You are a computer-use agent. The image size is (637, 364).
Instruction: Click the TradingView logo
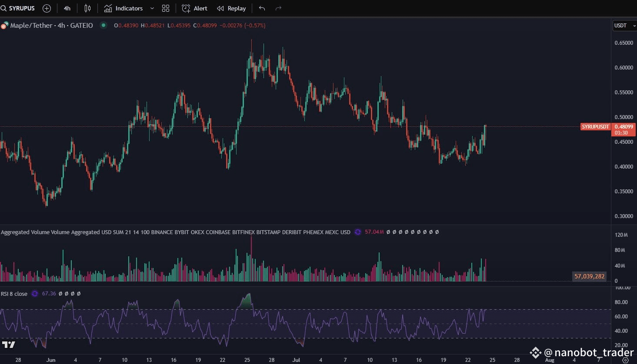(9, 344)
